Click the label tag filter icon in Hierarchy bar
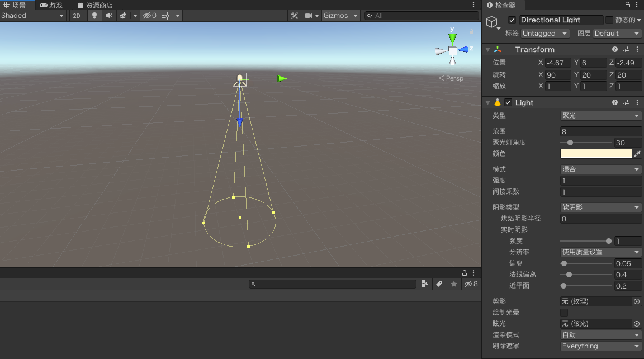The image size is (644, 359). (439, 284)
